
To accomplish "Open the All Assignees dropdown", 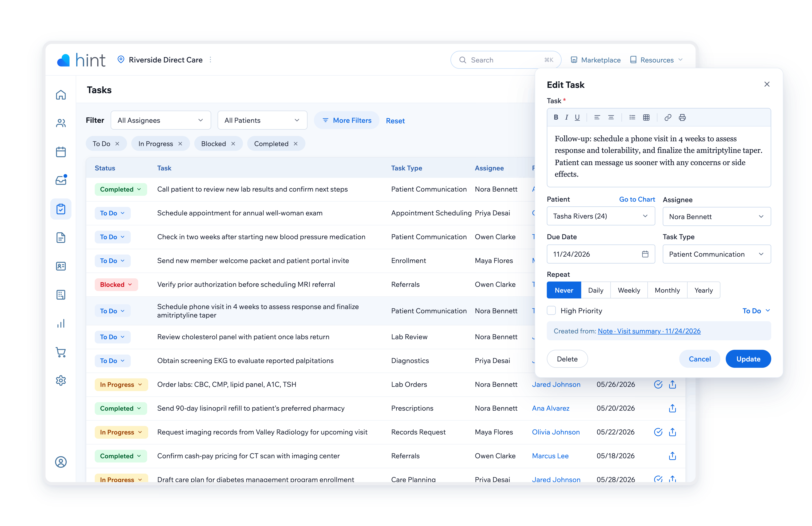I will pyautogui.click(x=161, y=120).
